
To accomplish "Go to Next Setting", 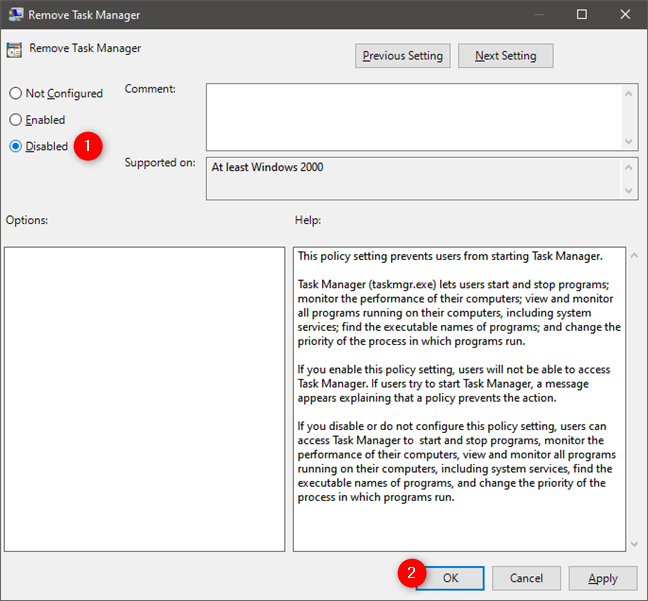I will point(505,56).
